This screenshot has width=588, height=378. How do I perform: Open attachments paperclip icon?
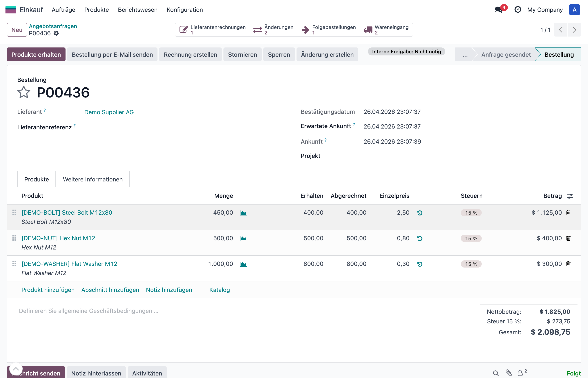[x=508, y=373]
